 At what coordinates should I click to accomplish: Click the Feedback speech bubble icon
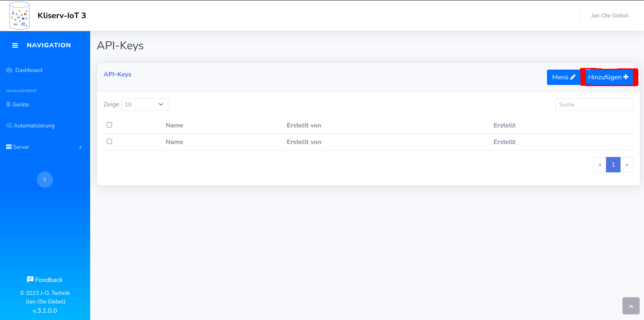coord(30,280)
